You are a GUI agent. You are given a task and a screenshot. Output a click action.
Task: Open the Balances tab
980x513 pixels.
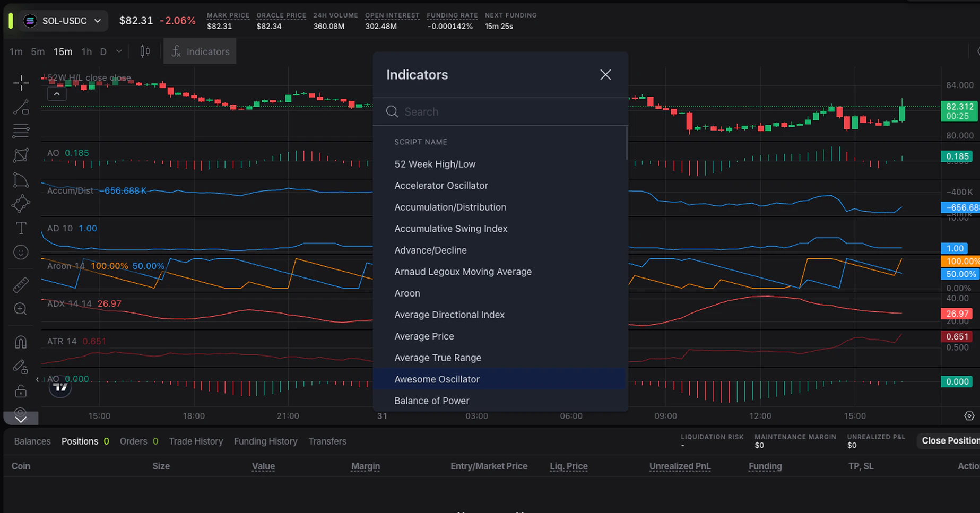pyautogui.click(x=32, y=441)
